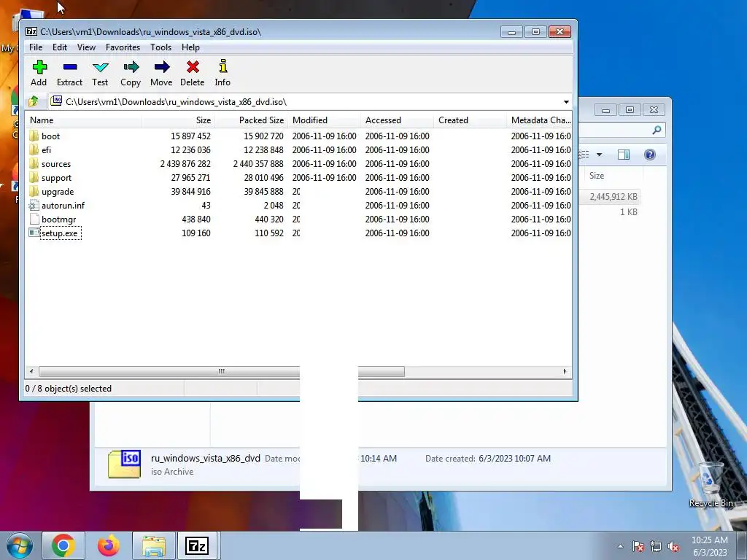Click the Add toolbar icon
747x560 pixels.
[39, 67]
